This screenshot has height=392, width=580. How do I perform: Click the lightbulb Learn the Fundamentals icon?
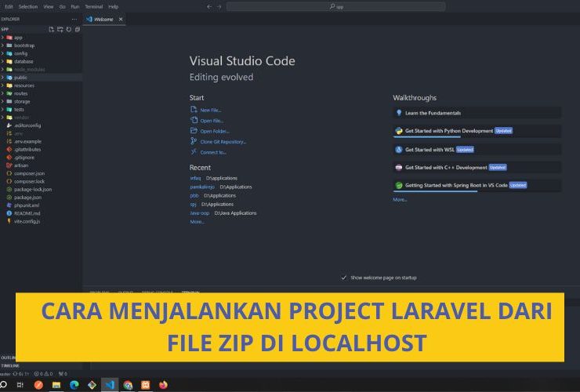(399, 113)
